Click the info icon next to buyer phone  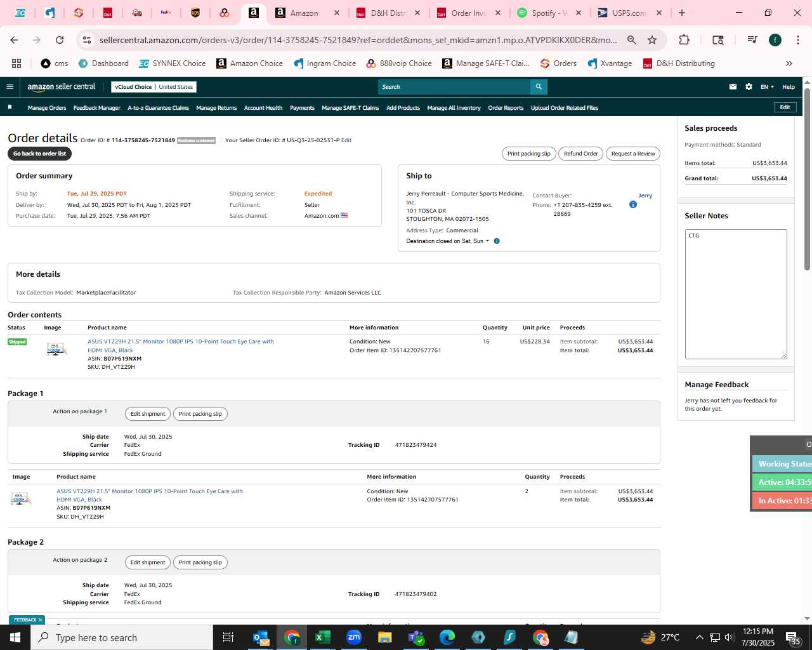coord(633,204)
